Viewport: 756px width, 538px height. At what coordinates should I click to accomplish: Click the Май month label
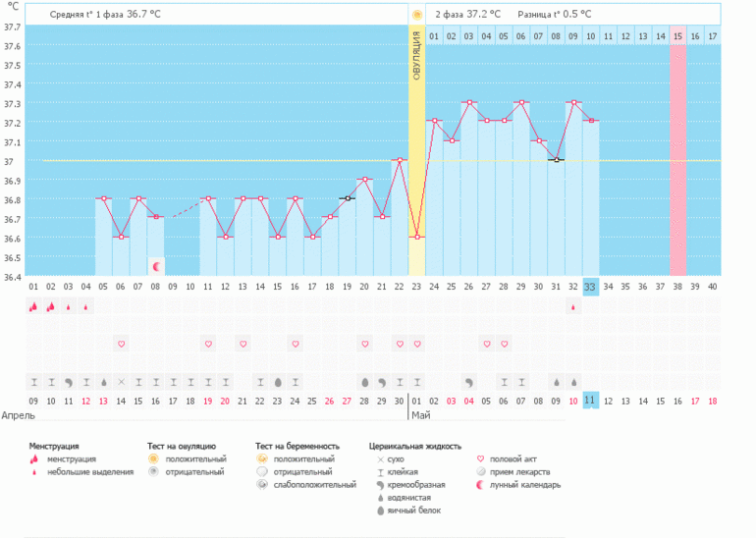coord(420,415)
